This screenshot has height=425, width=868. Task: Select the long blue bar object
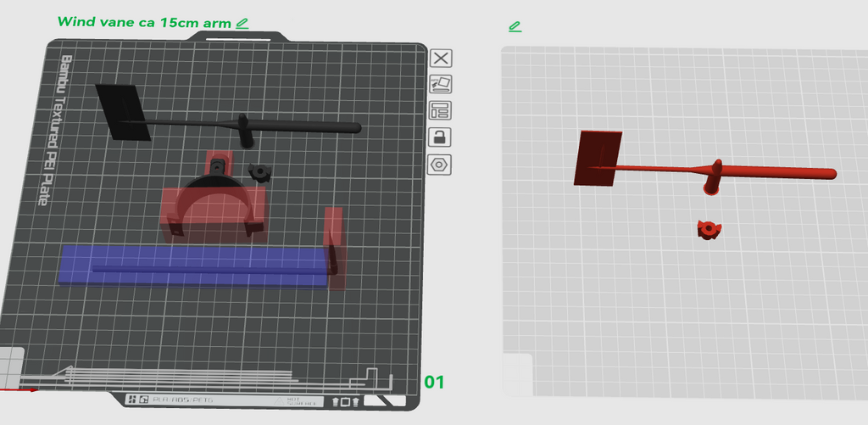pyautogui.click(x=194, y=266)
